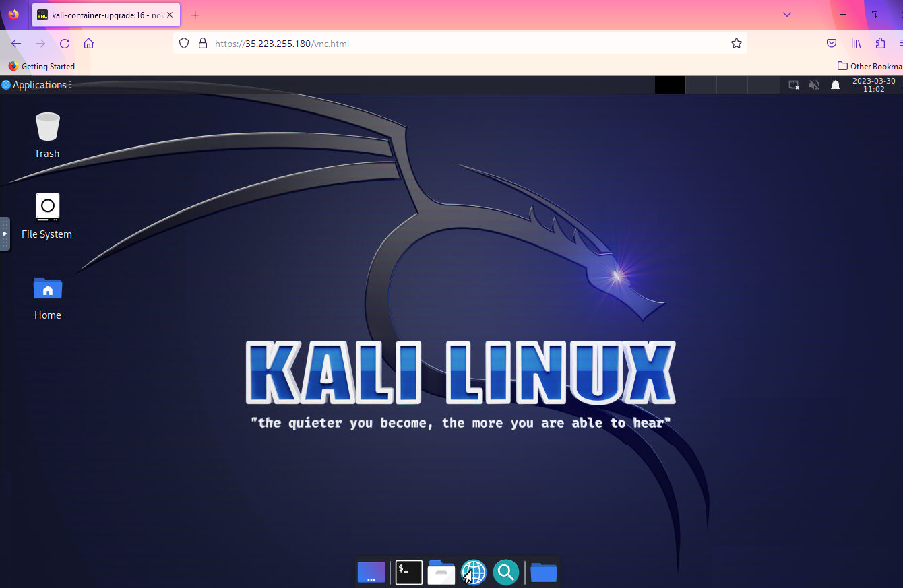Screen dimensions: 903x588
Task: Open the Application Finder magnifier icon
Action: (x=506, y=573)
